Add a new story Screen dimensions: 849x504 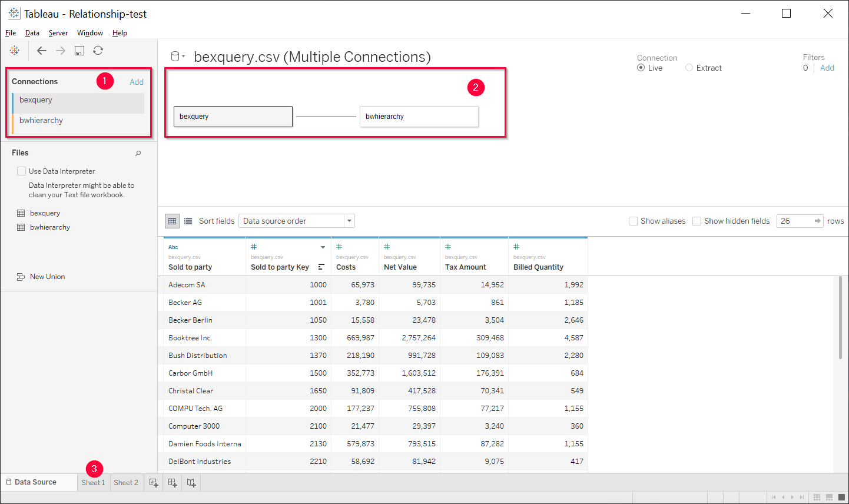pos(191,483)
